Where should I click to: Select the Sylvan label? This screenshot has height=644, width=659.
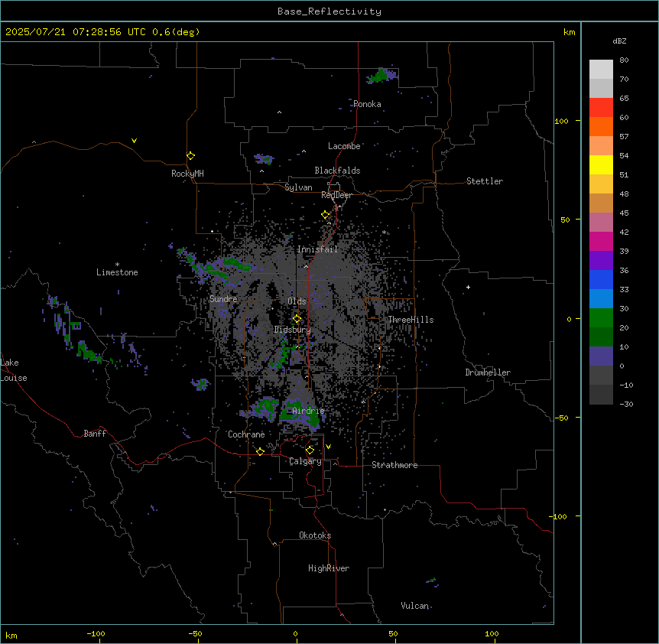pyautogui.click(x=298, y=187)
